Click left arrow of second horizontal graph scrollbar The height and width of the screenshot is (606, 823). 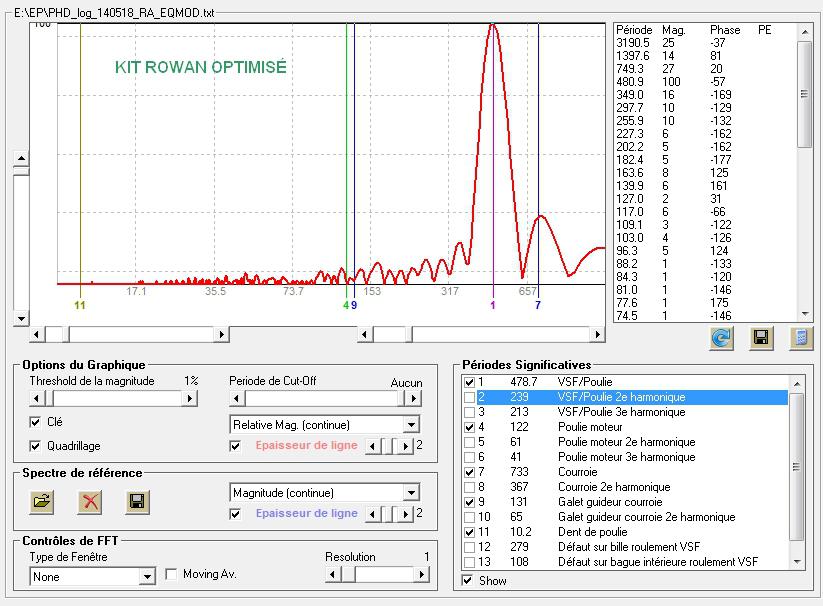(365, 334)
